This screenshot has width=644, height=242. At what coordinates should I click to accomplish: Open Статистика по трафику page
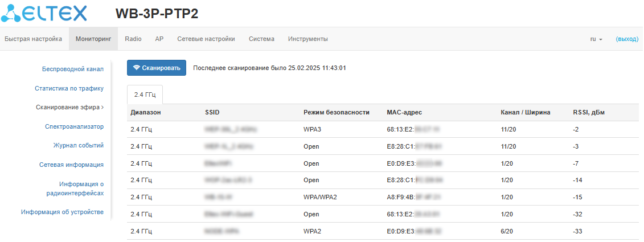(x=69, y=88)
